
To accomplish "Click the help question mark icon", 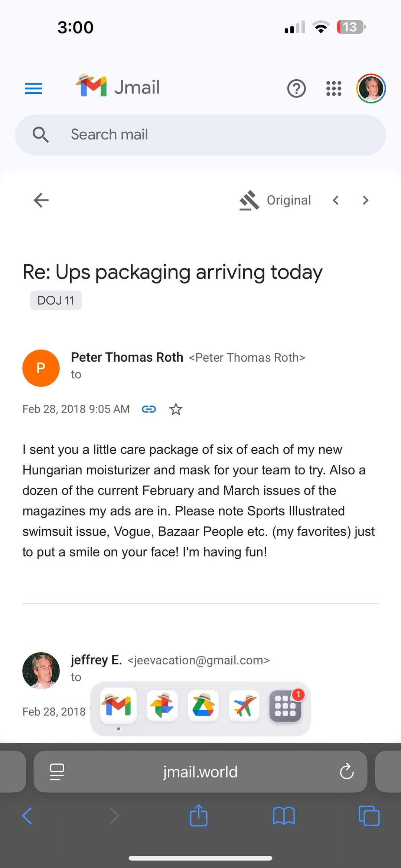I will (x=296, y=88).
